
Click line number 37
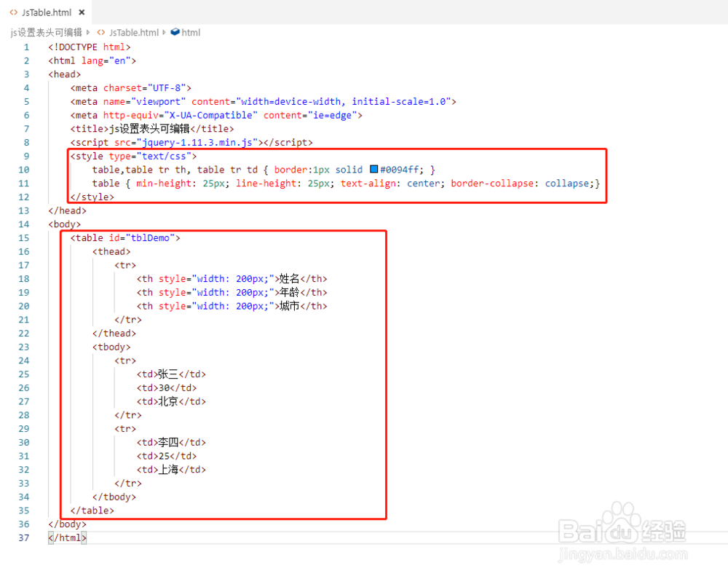[x=24, y=538]
